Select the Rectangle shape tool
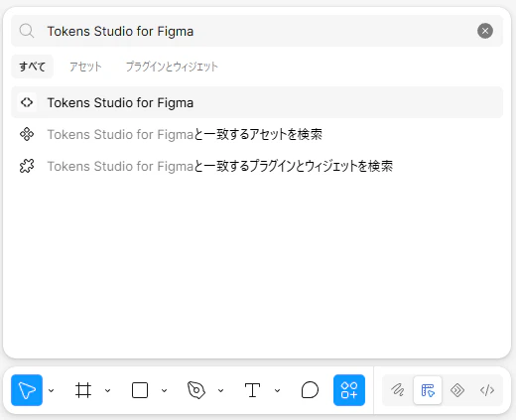The image size is (516, 420). click(x=140, y=390)
